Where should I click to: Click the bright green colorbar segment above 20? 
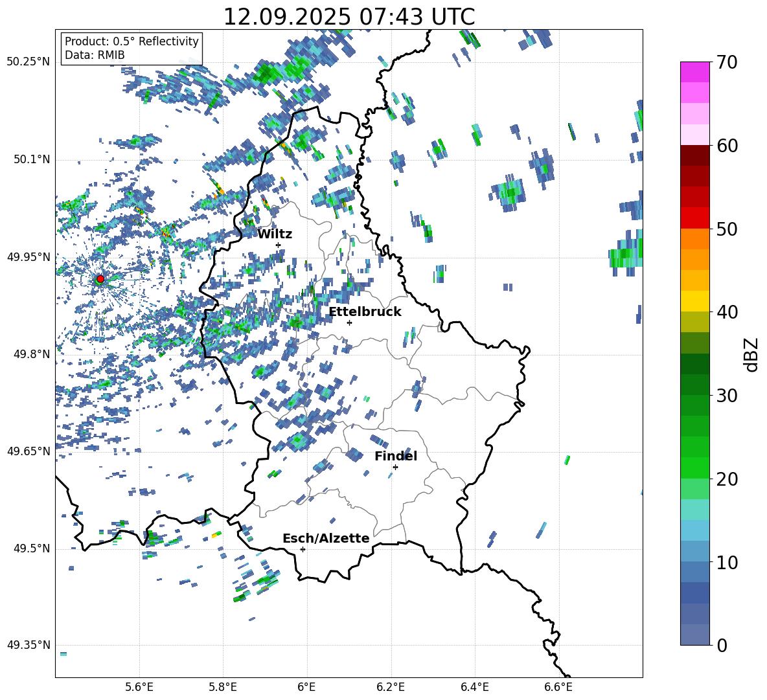coord(695,468)
